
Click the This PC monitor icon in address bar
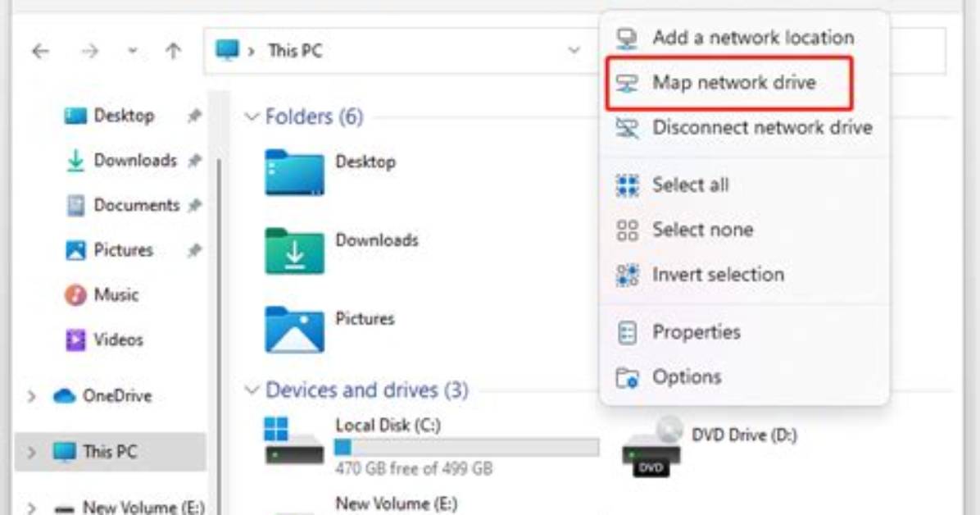tap(227, 50)
